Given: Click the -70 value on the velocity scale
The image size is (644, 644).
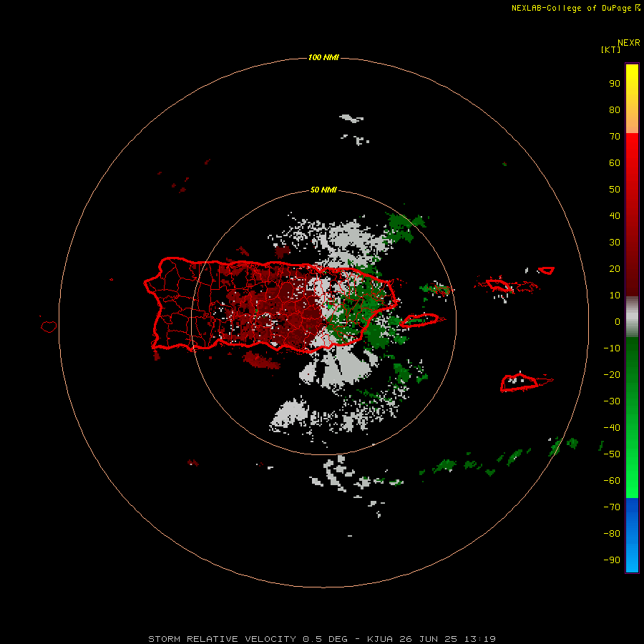Looking at the screenshot, I should (612, 507).
